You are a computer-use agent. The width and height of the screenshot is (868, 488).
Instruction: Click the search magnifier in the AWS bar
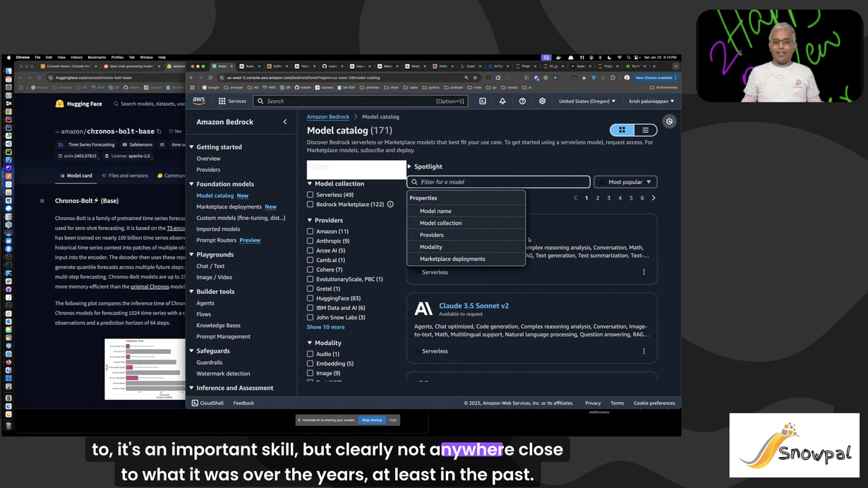point(260,101)
